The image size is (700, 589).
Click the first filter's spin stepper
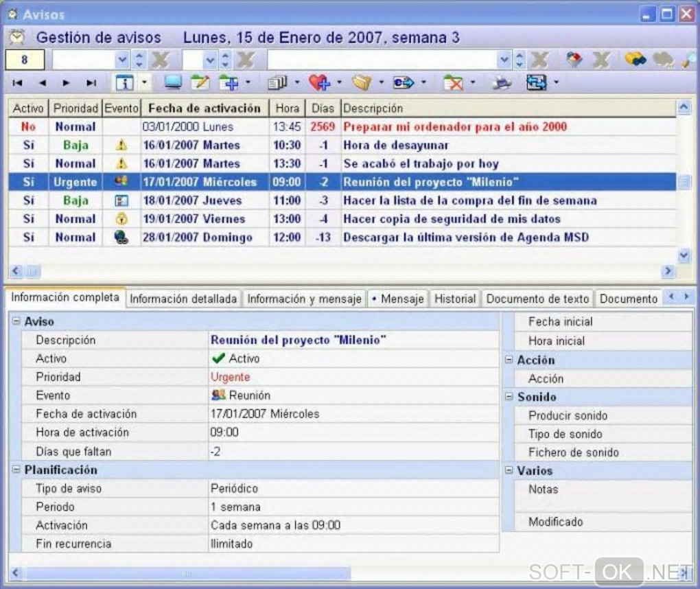click(x=139, y=60)
